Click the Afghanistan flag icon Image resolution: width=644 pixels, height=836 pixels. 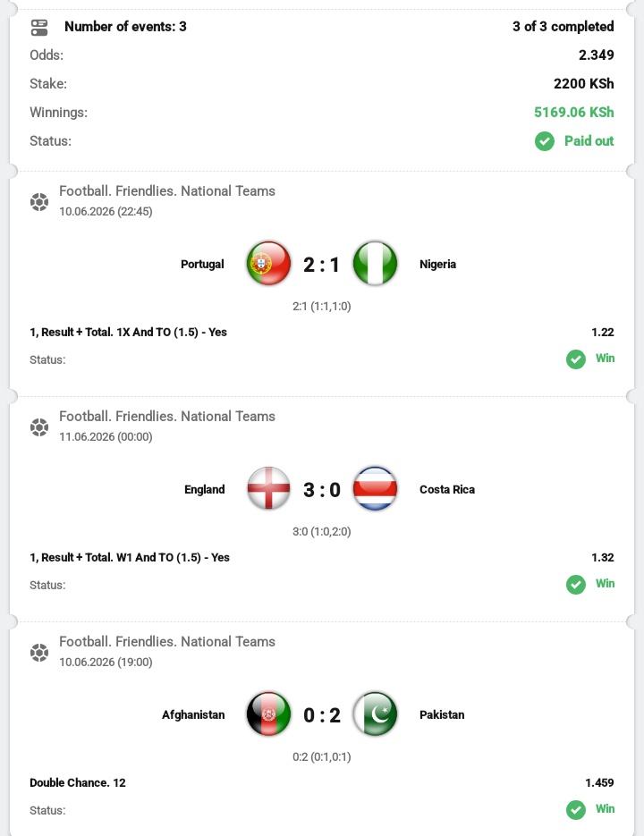[268, 714]
